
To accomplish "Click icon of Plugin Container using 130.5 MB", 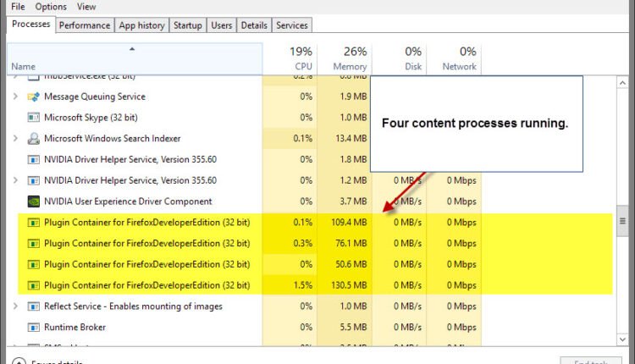I will tap(33, 286).
